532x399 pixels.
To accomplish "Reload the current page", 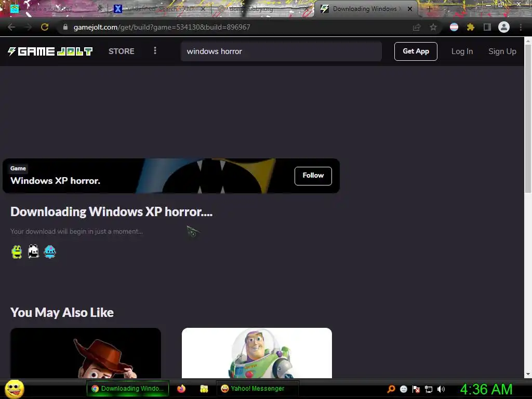I will click(45, 27).
